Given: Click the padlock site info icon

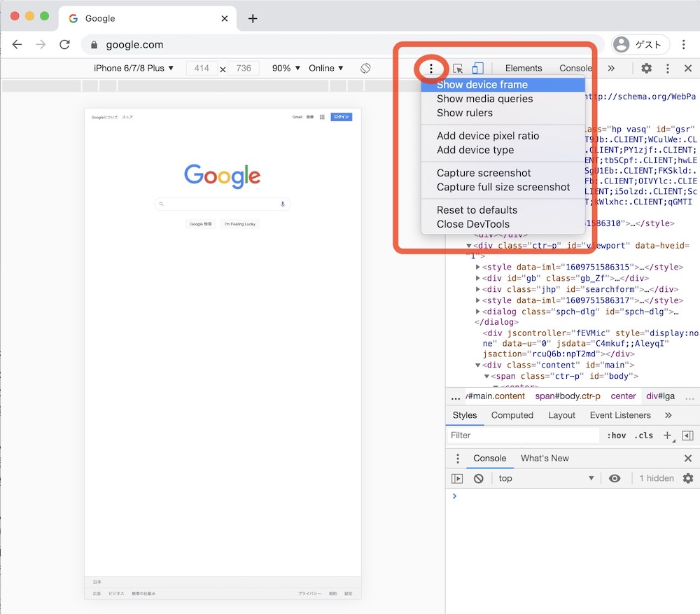Looking at the screenshot, I should click(x=94, y=45).
